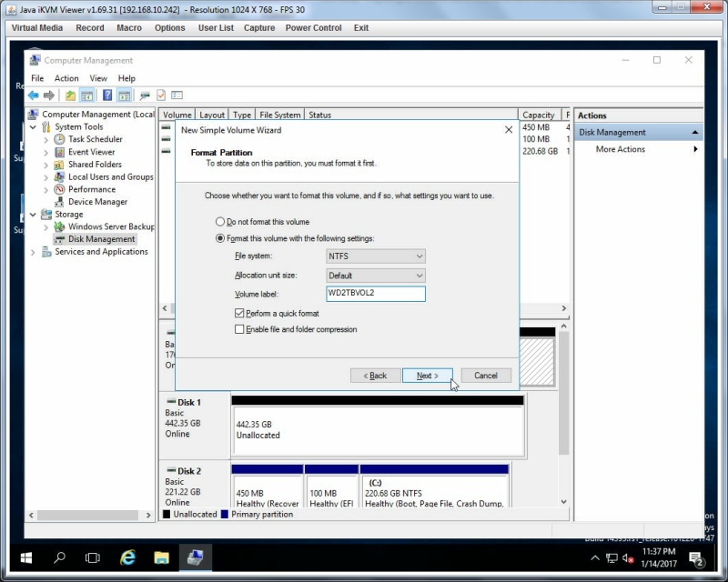This screenshot has width=728, height=582.
Task: Toggle the Show/Hide Action Pane icon
Action: click(124, 95)
